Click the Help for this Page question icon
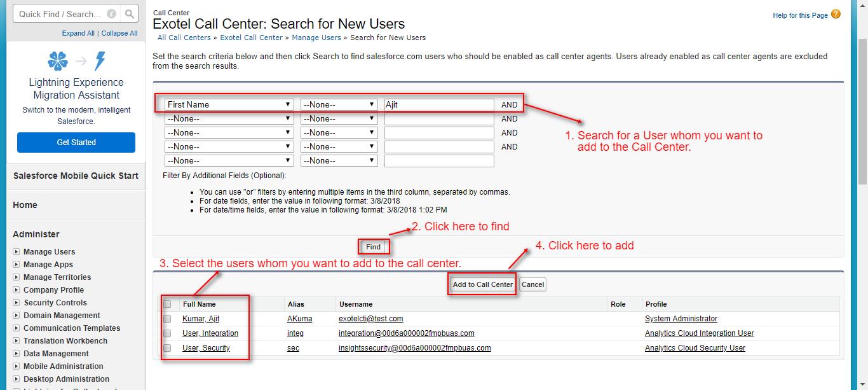 (x=836, y=15)
